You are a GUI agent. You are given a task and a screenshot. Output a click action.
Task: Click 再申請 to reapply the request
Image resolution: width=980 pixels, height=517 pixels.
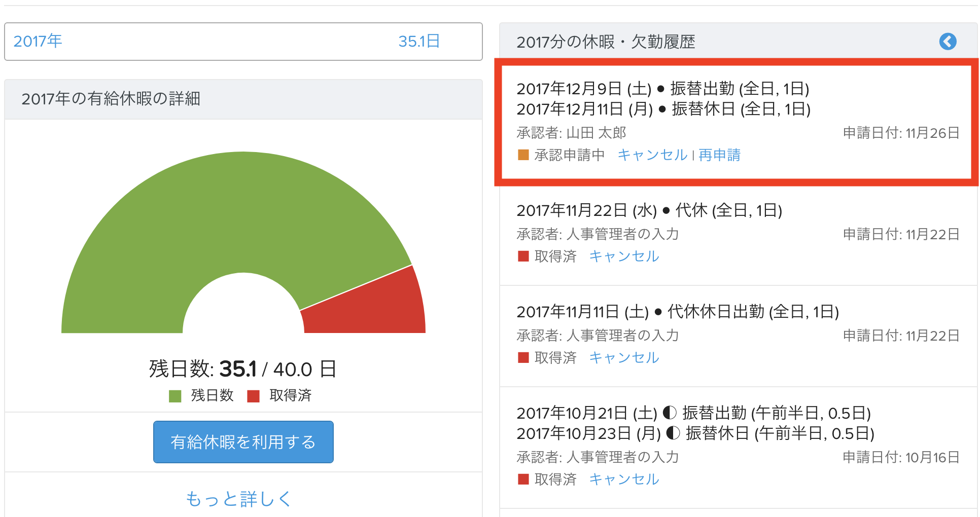pyautogui.click(x=719, y=155)
